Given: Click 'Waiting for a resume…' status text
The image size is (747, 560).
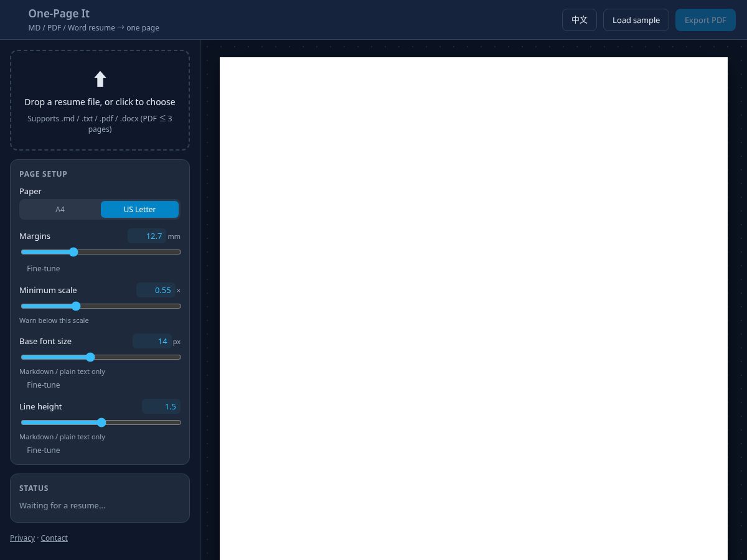Looking at the screenshot, I should click(62, 506).
